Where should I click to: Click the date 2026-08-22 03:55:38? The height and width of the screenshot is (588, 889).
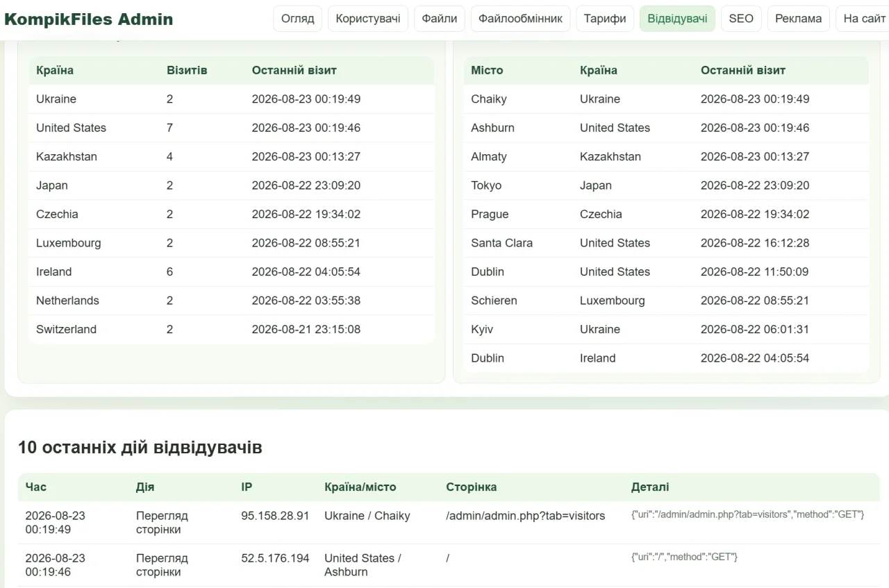click(306, 301)
